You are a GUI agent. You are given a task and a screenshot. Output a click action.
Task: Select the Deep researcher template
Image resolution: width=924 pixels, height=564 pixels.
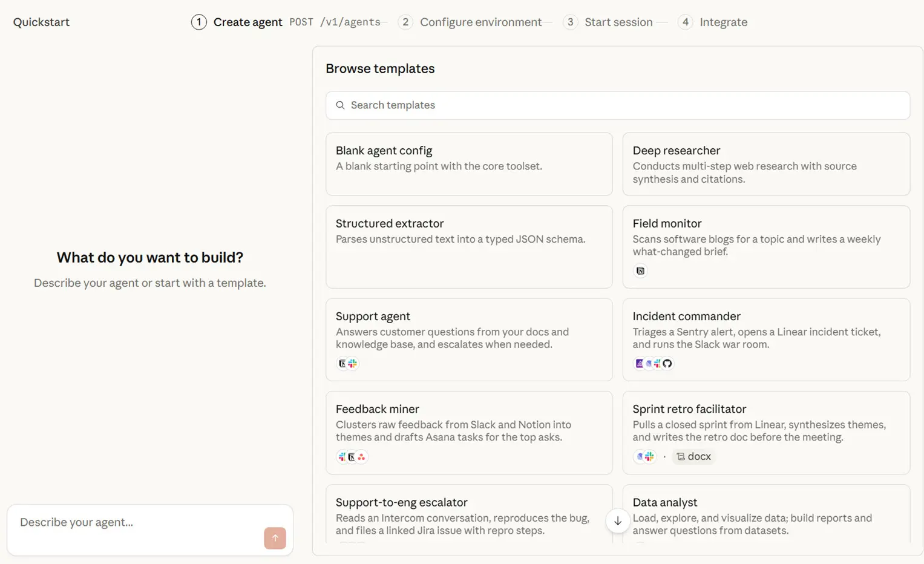pos(766,164)
